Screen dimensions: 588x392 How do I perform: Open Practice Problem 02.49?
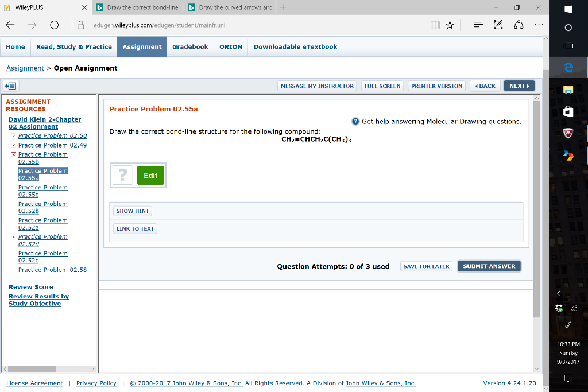(x=52, y=145)
